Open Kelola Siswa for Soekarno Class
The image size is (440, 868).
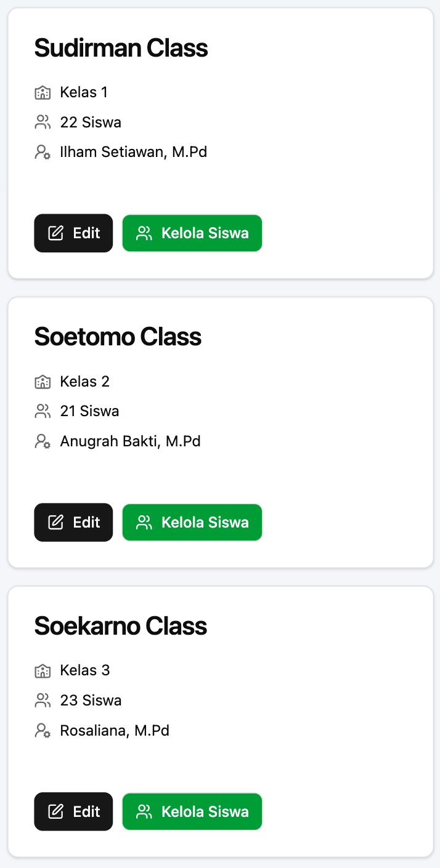pos(192,811)
